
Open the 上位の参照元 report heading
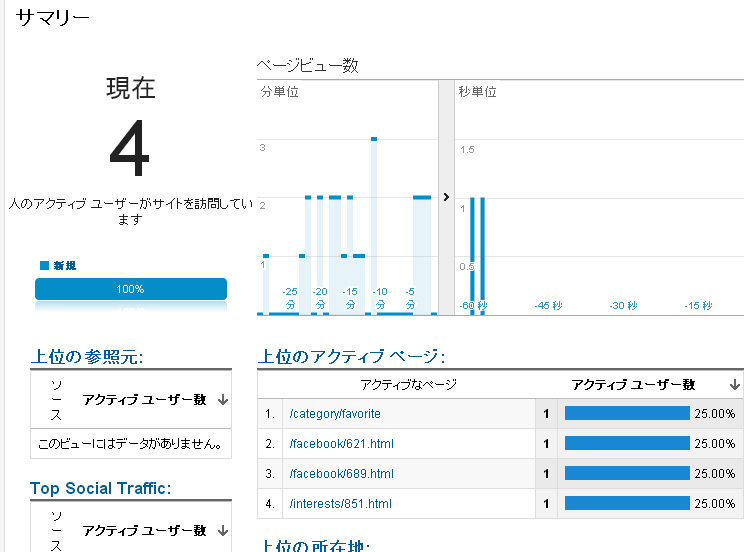pos(87,356)
